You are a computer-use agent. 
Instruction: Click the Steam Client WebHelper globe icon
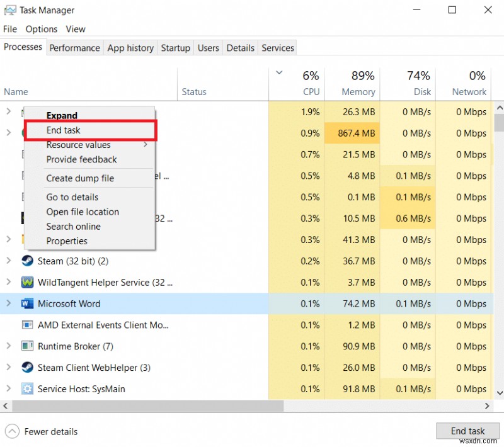tap(27, 367)
